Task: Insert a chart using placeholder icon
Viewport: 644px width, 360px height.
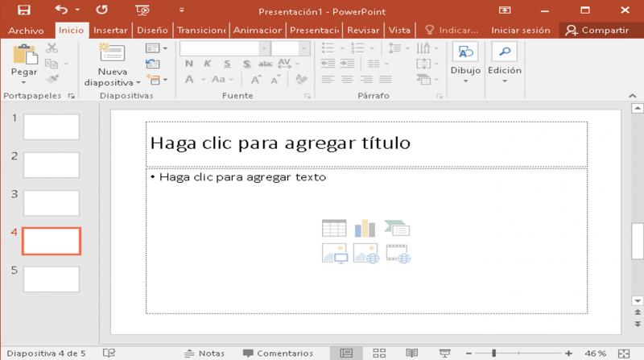Action: pyautogui.click(x=365, y=228)
